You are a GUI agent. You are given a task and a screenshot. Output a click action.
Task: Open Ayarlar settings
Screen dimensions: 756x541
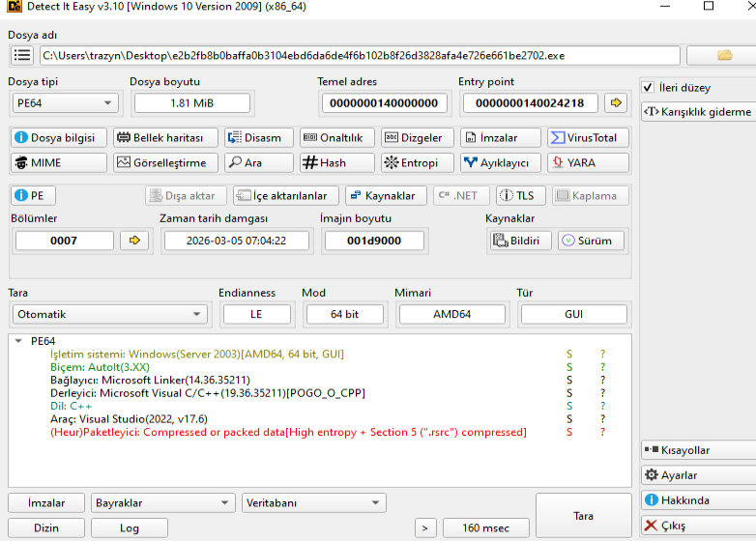click(696, 475)
